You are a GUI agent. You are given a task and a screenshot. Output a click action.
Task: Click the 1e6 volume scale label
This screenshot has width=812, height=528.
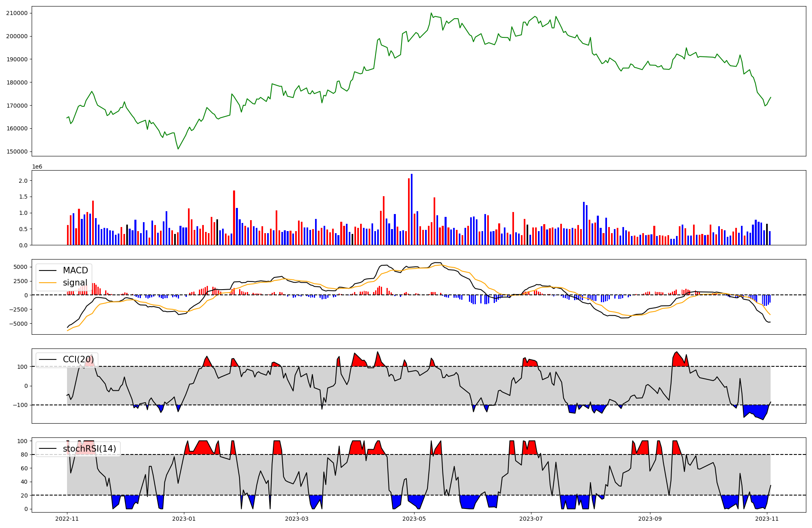click(37, 167)
